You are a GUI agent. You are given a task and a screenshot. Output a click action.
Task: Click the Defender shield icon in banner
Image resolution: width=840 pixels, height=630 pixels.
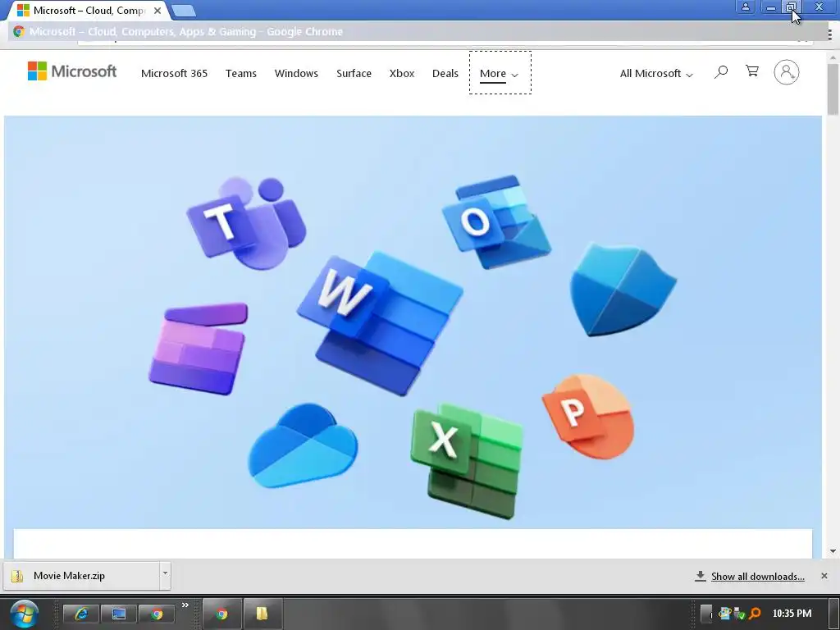623,290
